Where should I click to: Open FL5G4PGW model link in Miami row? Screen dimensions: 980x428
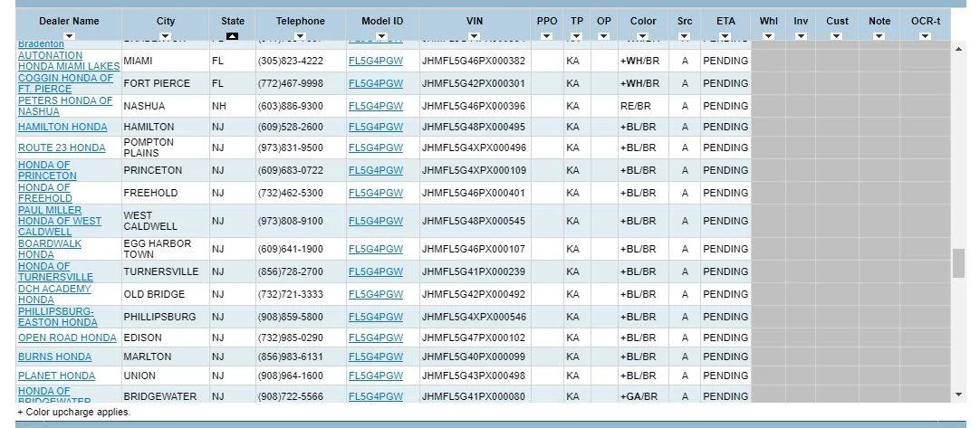[376, 61]
